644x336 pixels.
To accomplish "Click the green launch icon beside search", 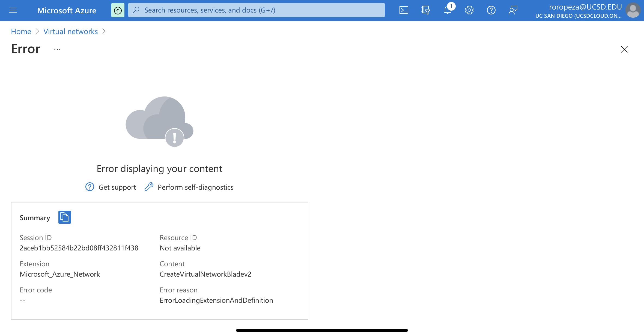I will click(x=118, y=10).
